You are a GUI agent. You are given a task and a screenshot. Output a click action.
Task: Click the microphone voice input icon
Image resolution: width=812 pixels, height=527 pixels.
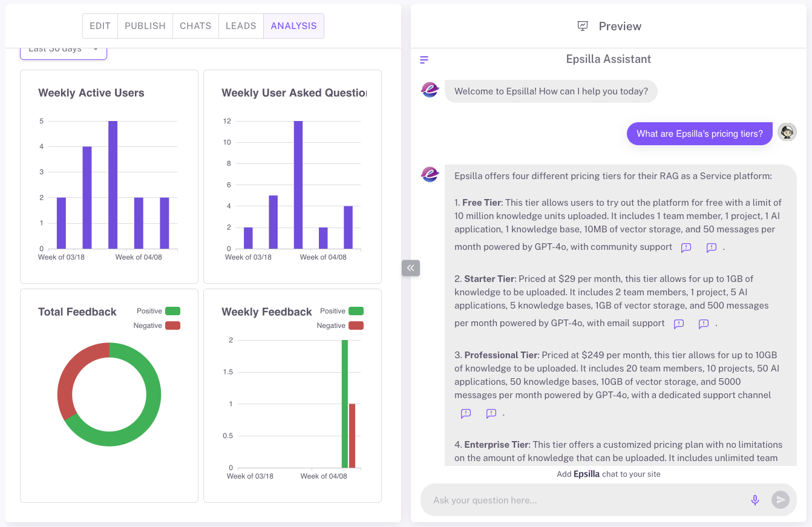click(x=755, y=500)
